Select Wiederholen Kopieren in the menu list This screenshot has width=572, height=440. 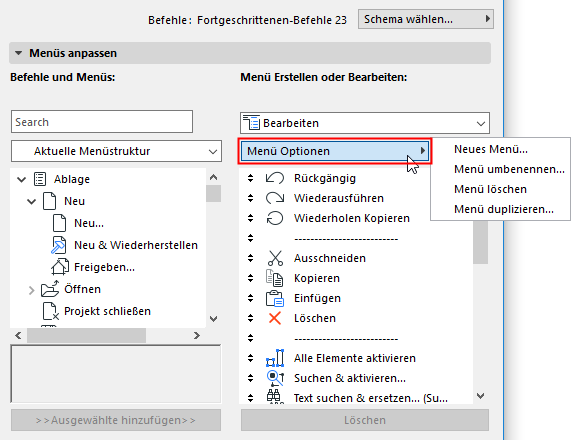click(352, 218)
